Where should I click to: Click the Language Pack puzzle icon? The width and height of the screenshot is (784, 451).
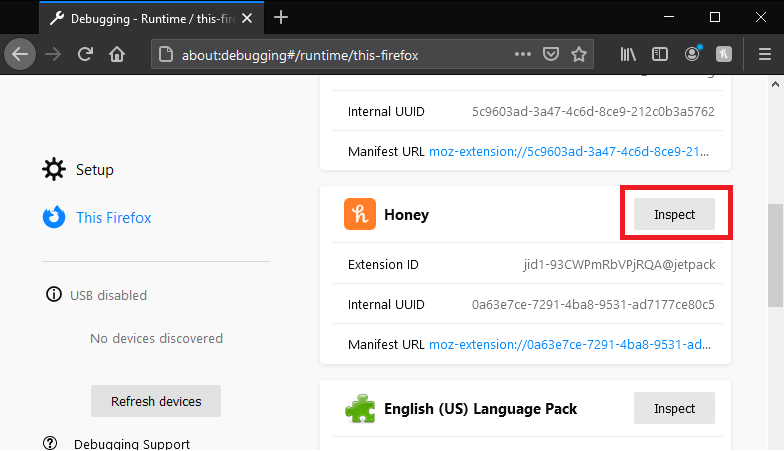tap(360, 408)
